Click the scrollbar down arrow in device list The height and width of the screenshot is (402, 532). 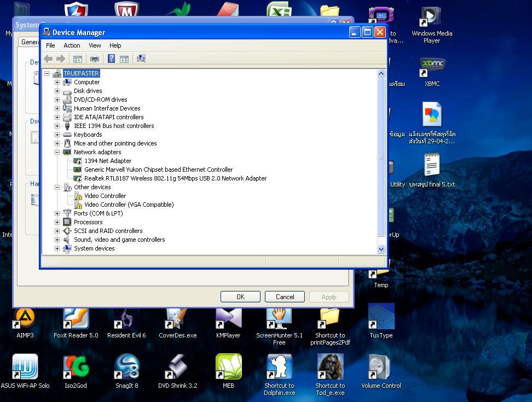[x=381, y=249]
